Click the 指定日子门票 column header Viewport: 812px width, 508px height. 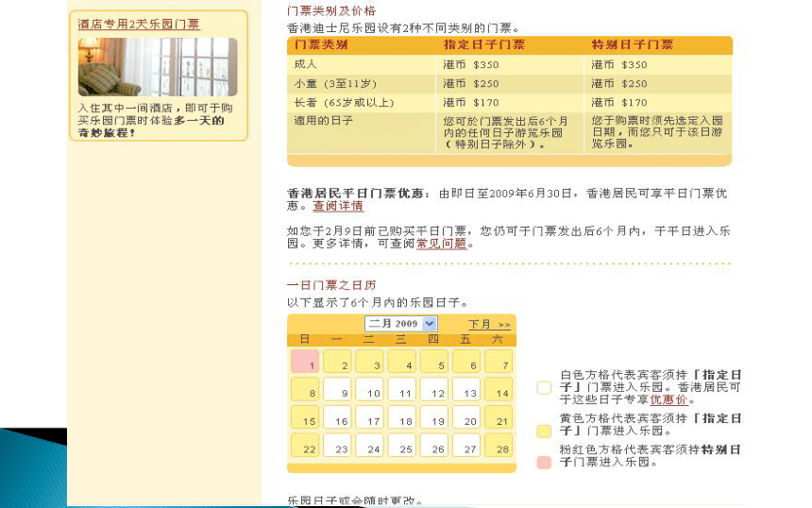click(x=483, y=45)
